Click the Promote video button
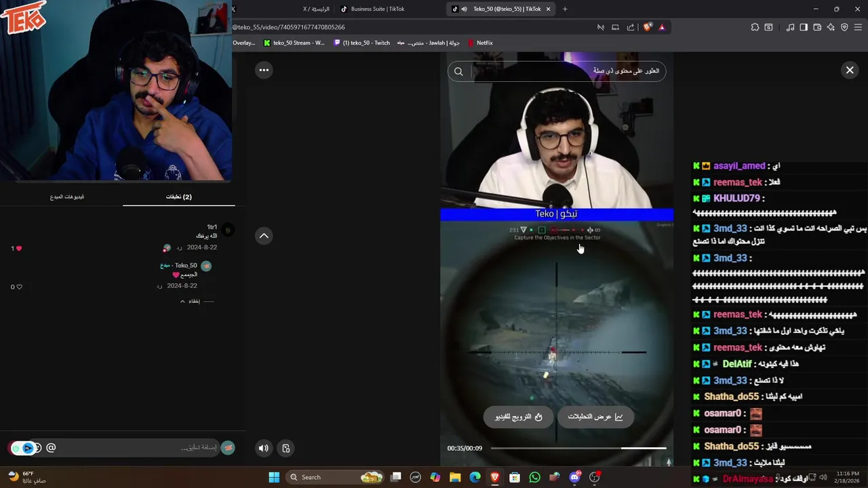 519,417
